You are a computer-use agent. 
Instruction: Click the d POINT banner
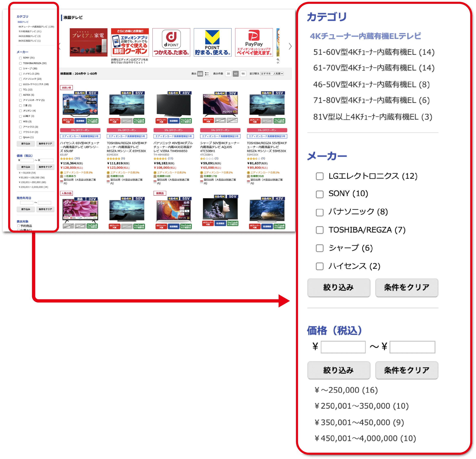click(171, 42)
